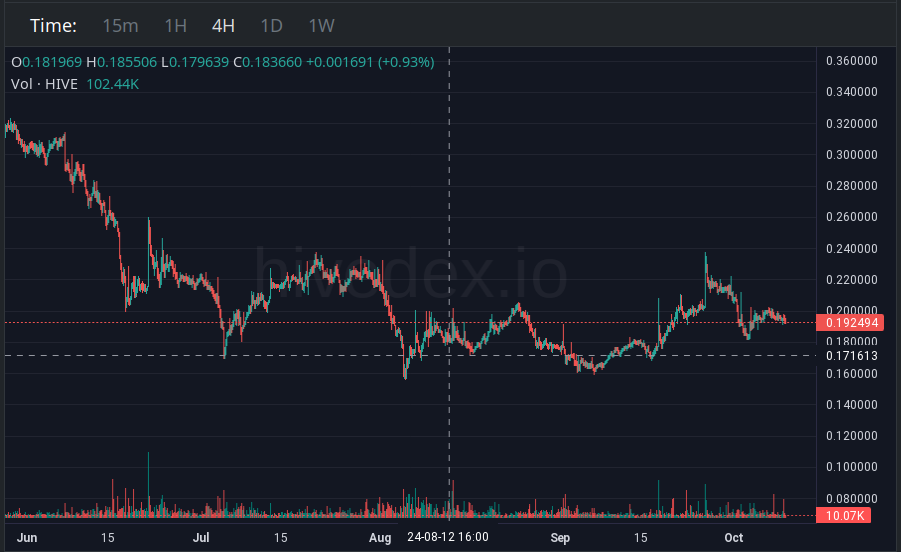Click the 0.360000 price axis label
Screen dimensions: 901x552
pyautogui.click(x=852, y=61)
